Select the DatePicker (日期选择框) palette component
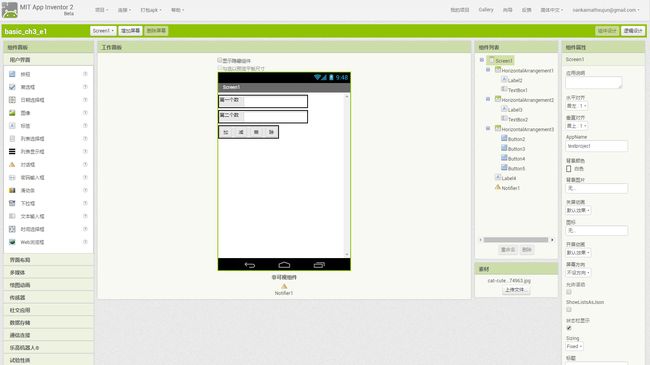 [x=32, y=100]
